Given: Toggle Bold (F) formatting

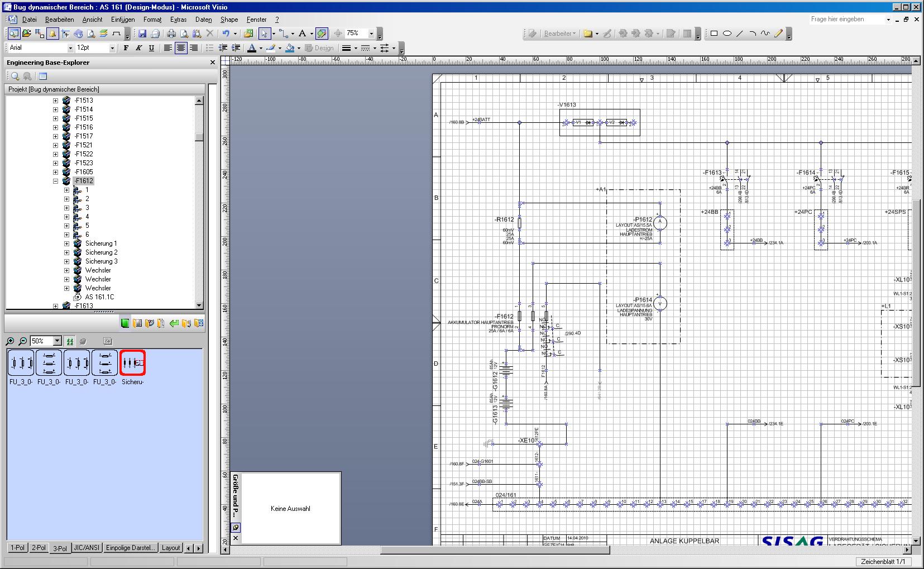Looking at the screenshot, I should (x=126, y=48).
